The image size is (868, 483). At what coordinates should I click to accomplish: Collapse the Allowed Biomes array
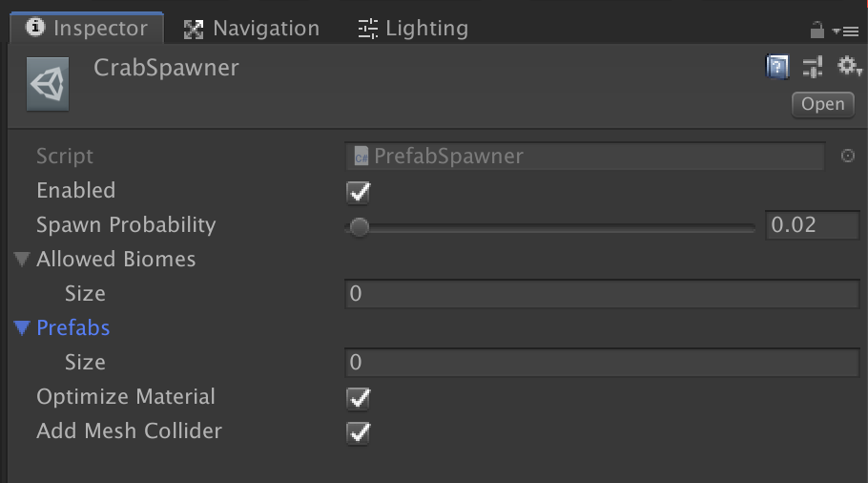coord(22,260)
